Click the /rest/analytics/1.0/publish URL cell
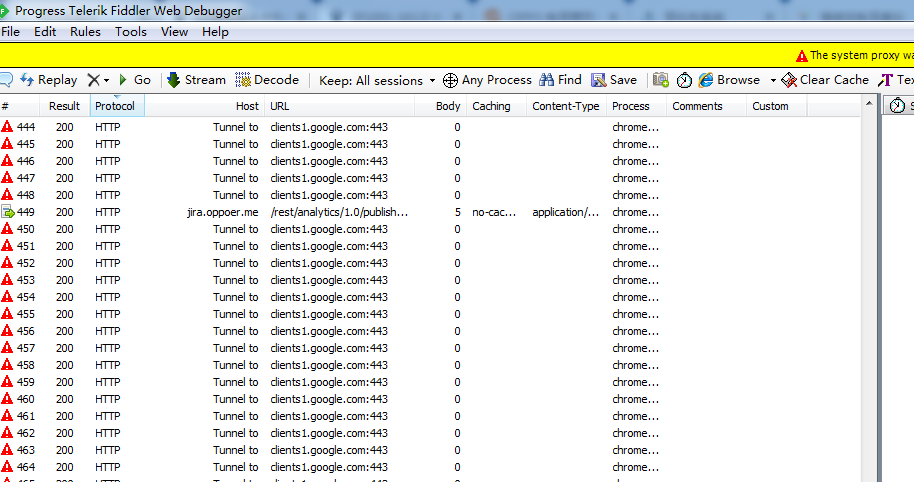This screenshot has height=482, width=914. click(339, 212)
